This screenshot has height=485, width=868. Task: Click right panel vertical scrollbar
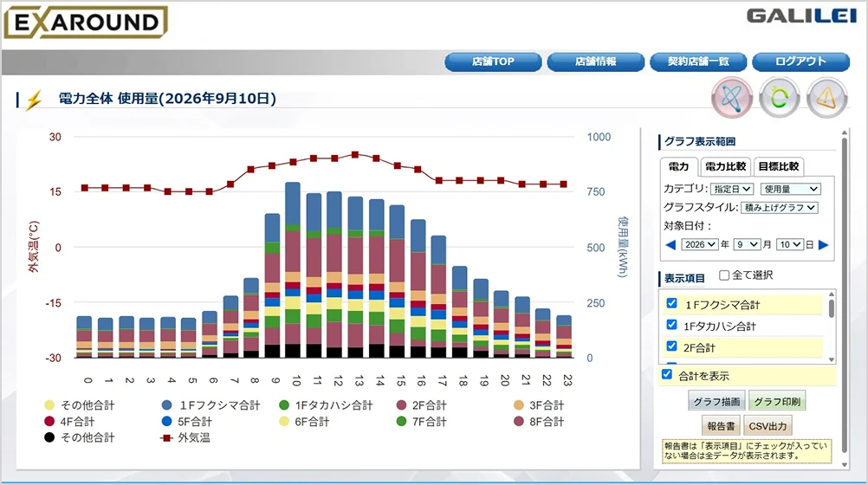tap(845, 295)
